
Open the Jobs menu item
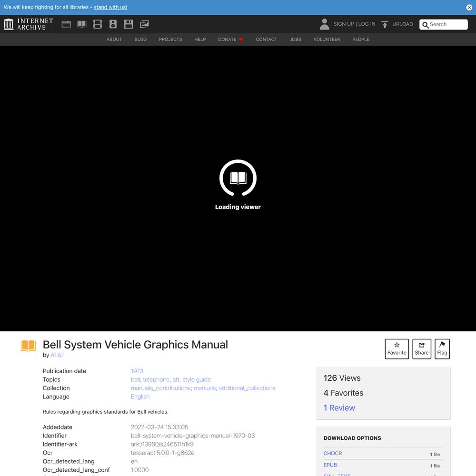point(296,40)
